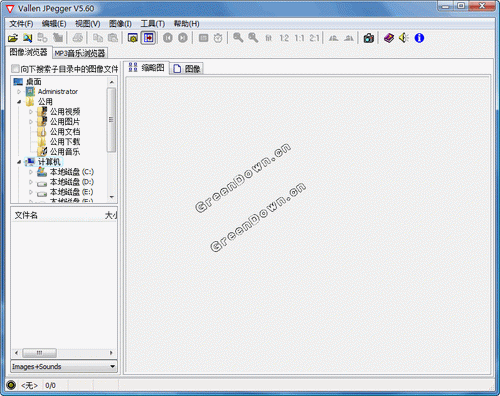This screenshot has width=500, height=396.
Task: Zoom out with second magnifier icon
Action: point(253,38)
